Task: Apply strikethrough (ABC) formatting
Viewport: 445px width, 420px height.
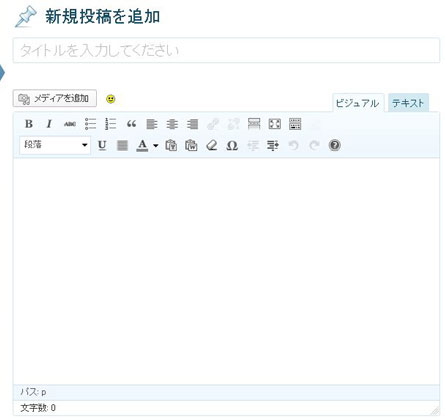Action: 70,124
